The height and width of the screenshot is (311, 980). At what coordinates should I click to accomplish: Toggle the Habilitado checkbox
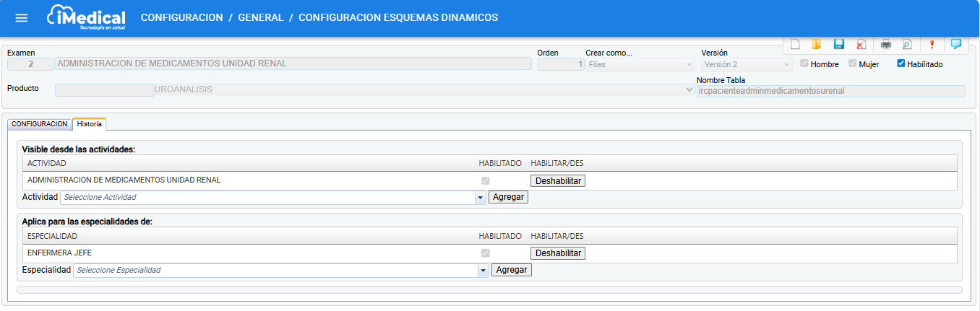point(901,63)
